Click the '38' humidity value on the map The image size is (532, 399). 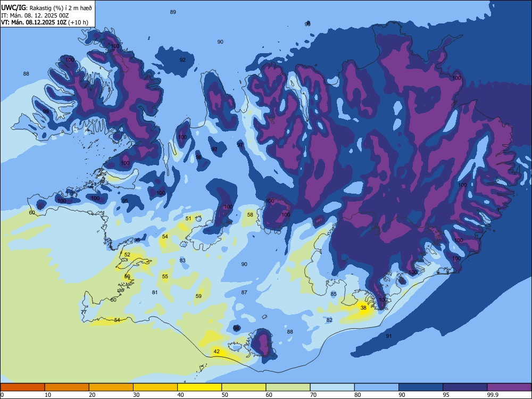click(x=363, y=307)
